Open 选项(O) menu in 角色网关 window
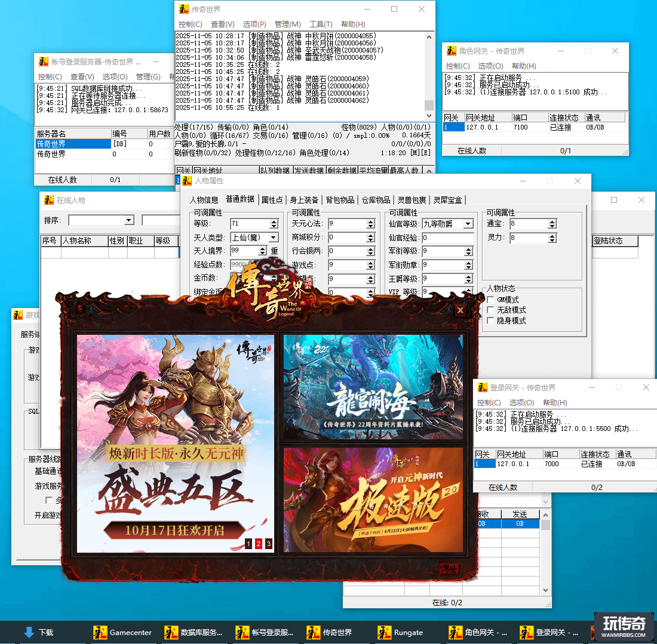The height and width of the screenshot is (644, 657). point(490,66)
